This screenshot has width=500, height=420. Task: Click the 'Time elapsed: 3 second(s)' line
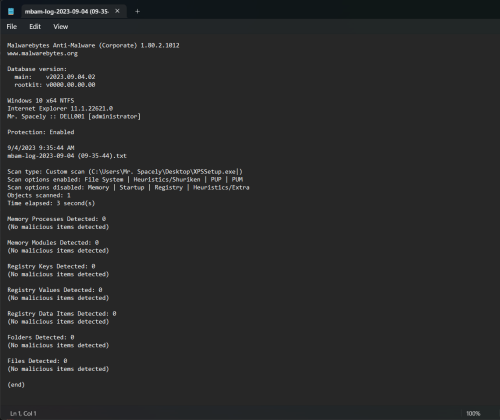(x=51, y=203)
